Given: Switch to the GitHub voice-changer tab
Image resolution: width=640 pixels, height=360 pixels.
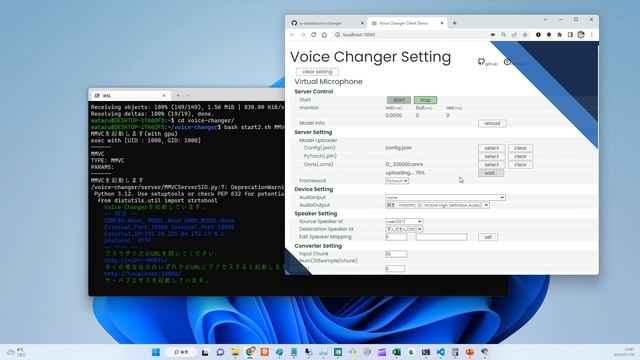Looking at the screenshot, I should click(327, 23).
